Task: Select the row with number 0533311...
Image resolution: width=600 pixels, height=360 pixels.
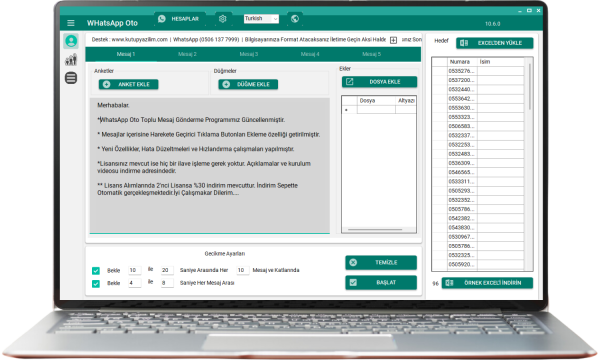Action: click(478, 181)
